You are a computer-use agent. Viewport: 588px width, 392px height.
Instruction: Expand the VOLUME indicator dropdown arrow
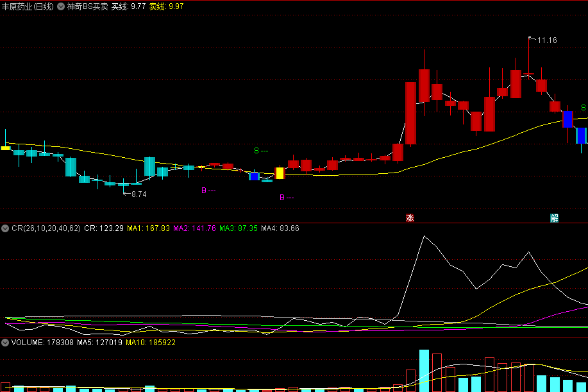[x=5, y=343]
